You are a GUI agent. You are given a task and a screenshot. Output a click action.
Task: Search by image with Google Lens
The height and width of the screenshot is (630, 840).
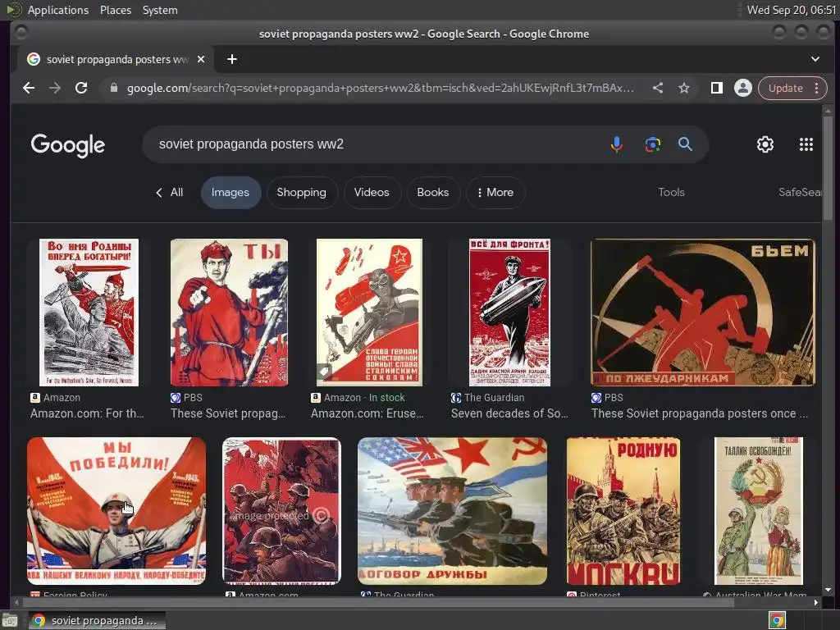tap(652, 144)
